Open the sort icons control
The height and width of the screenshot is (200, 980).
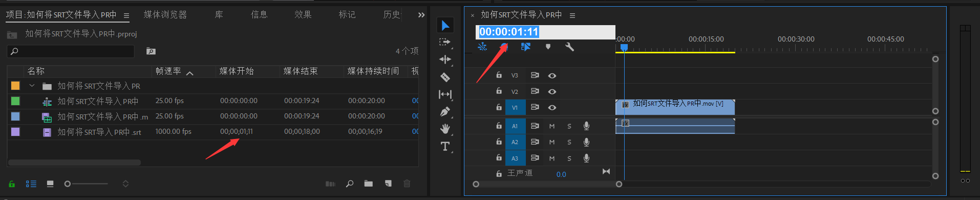point(125,184)
